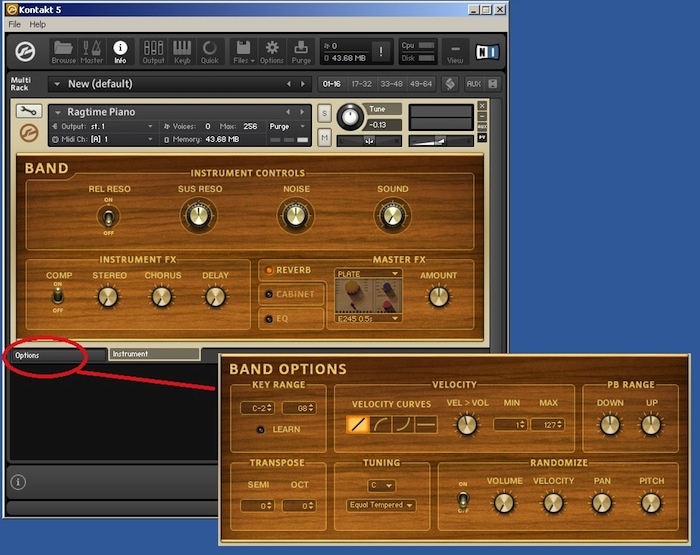Click the Master metronome icon
700x555 pixels.
[x=92, y=52]
